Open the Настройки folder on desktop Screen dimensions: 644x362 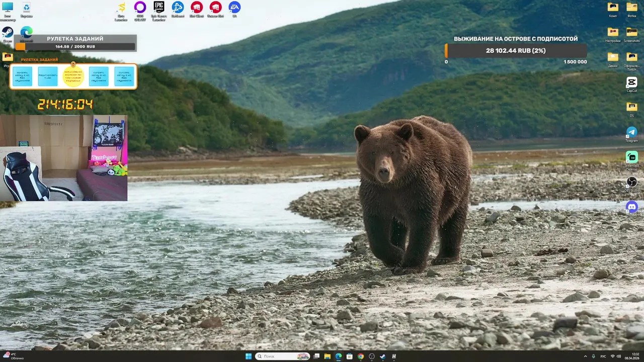[613, 34]
